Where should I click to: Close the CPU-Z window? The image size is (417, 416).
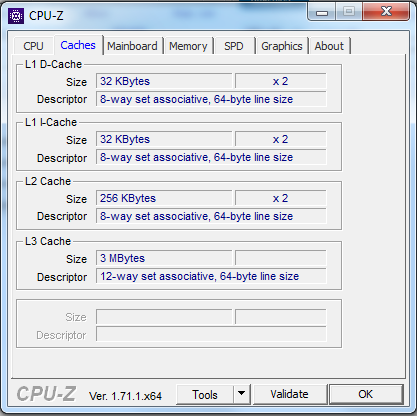pos(386,12)
